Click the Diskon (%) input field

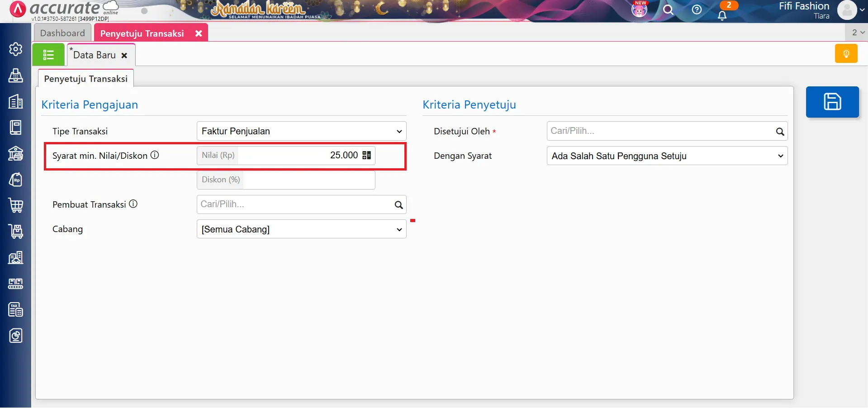[x=308, y=180]
